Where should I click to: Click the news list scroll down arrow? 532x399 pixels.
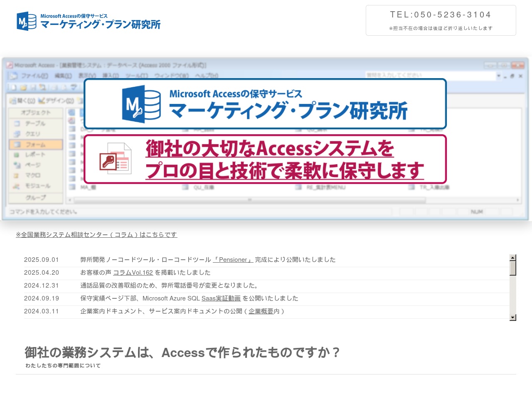[x=513, y=318]
